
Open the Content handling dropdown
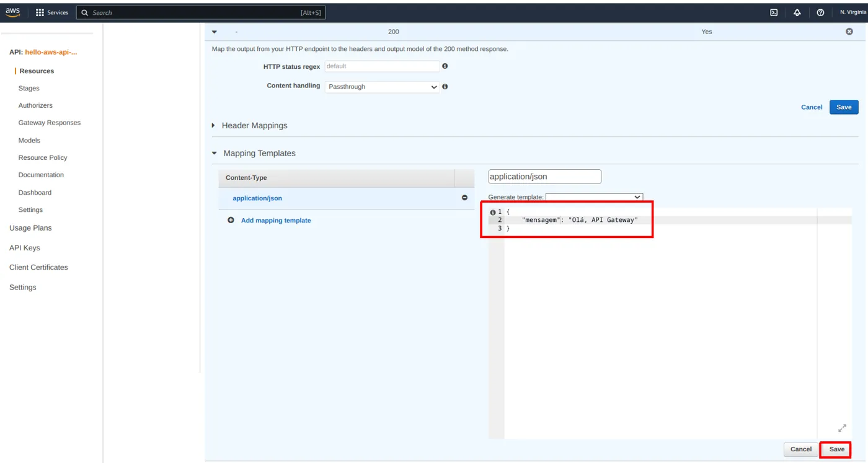click(382, 87)
